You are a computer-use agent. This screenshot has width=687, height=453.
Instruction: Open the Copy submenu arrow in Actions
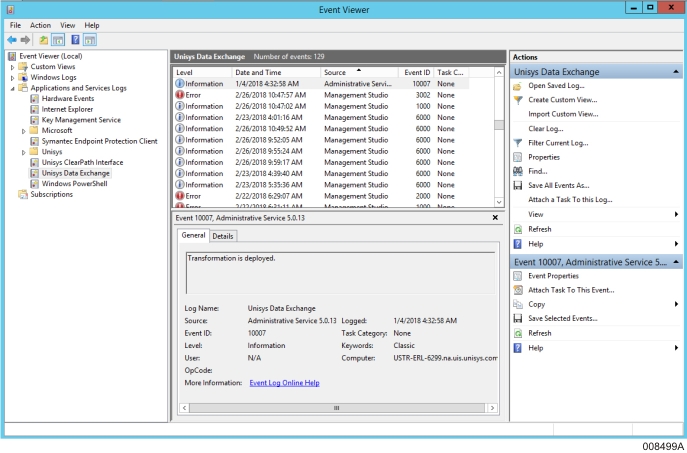click(676, 304)
